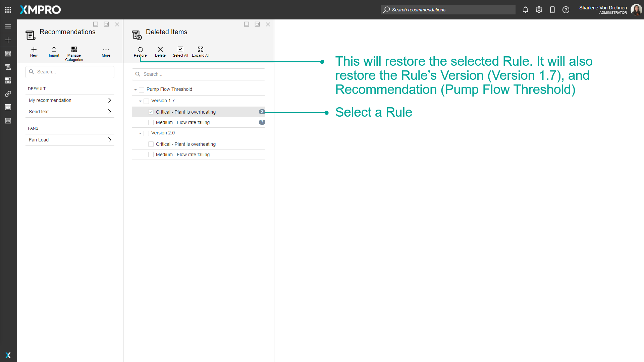
Task: Click the settings gear icon
Action: (x=539, y=10)
